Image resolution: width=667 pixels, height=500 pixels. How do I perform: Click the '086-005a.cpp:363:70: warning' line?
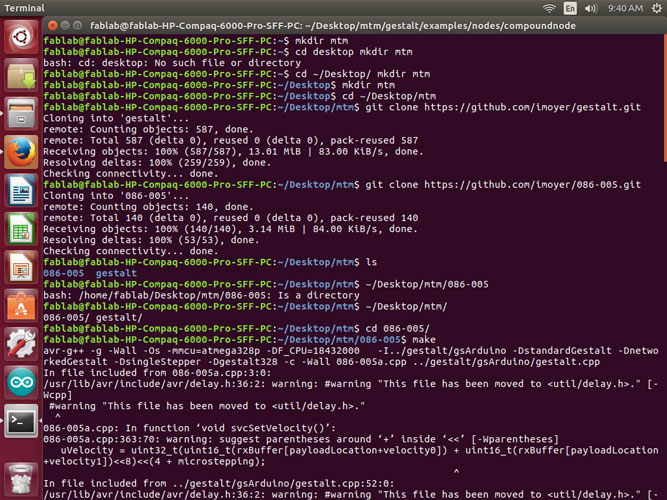coord(300,439)
